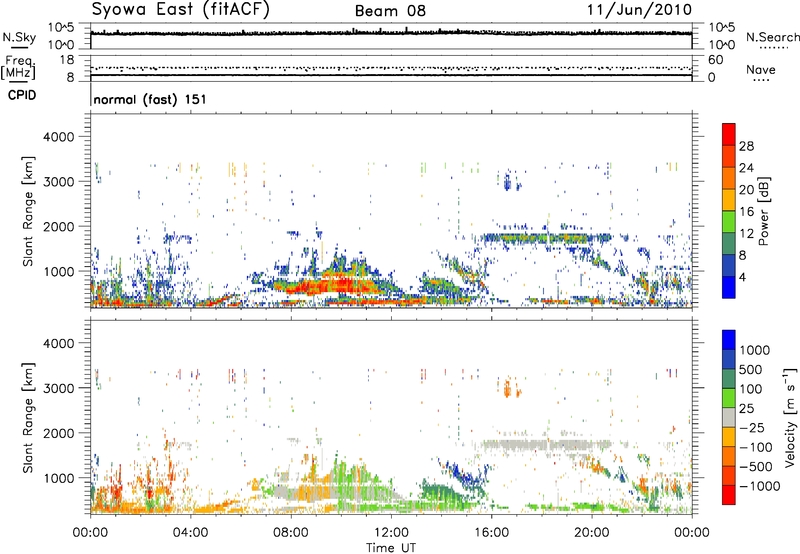
Task: Select "4000" on the power panel axis
Action: pos(59,137)
